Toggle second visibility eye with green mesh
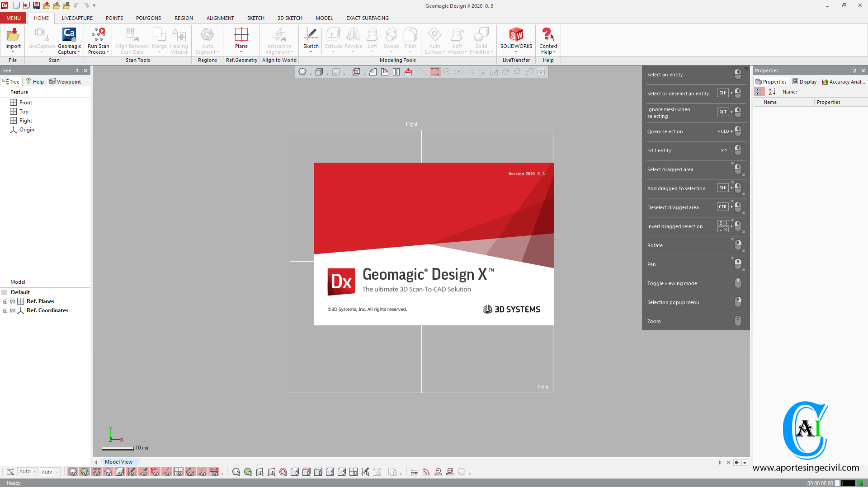Image resolution: width=868 pixels, height=488 pixels. pos(85,472)
